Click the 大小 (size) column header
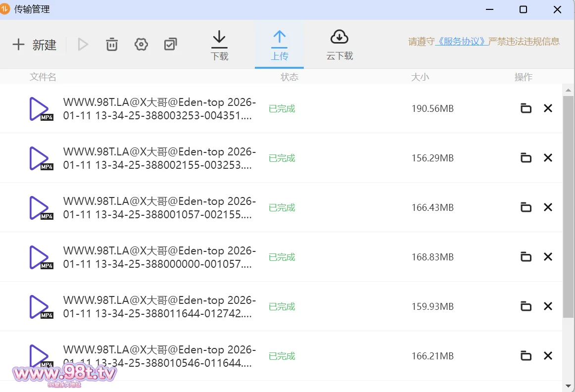Image resolution: width=575 pixels, height=392 pixels. pos(420,77)
